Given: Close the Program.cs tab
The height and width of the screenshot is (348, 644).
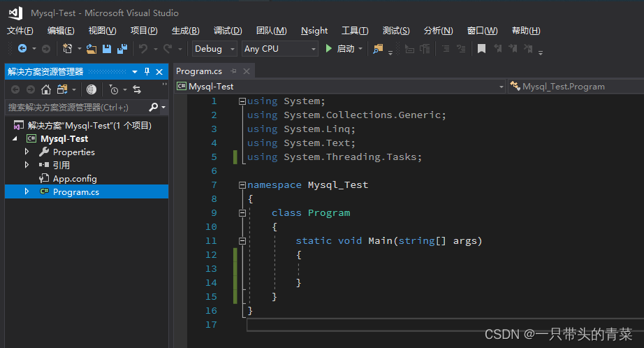Looking at the screenshot, I should [247, 71].
